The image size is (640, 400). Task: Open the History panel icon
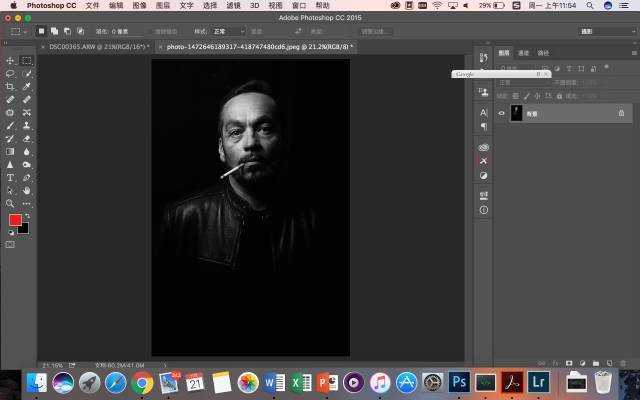coord(484,57)
